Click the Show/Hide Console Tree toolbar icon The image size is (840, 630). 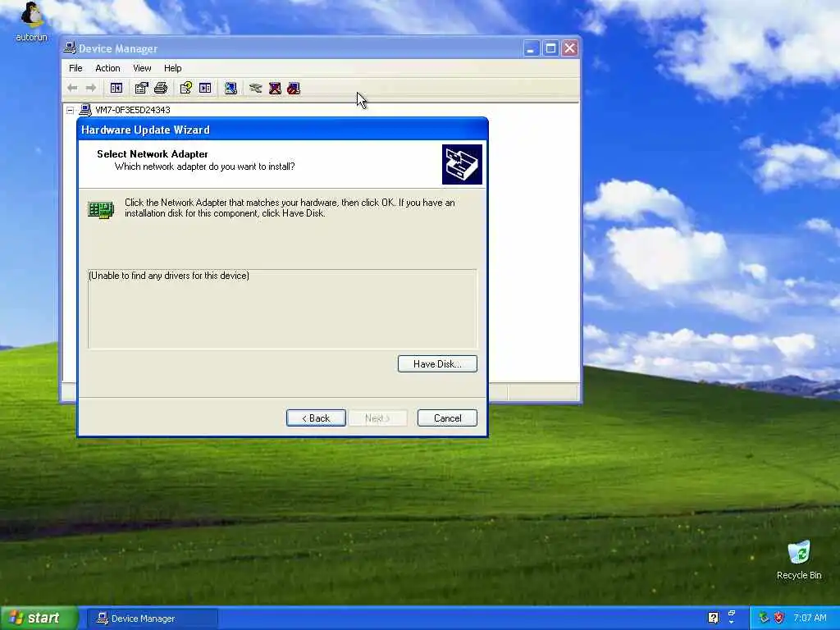(x=116, y=88)
